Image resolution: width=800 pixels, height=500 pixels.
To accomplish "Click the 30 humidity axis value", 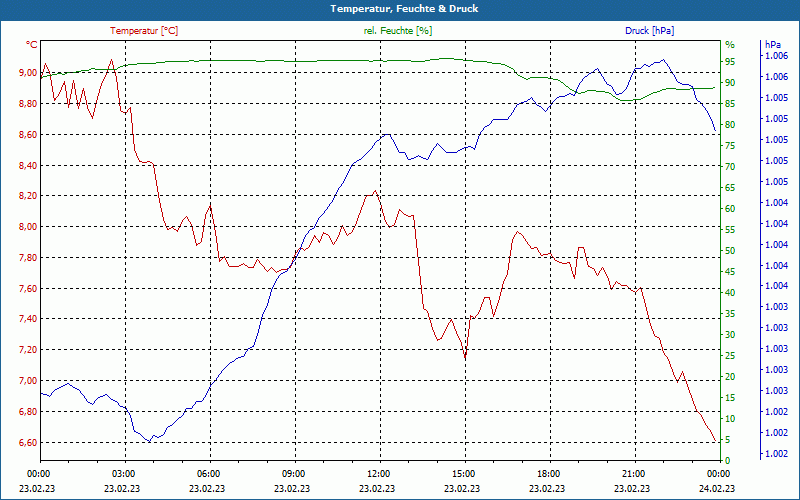I will [x=730, y=335].
